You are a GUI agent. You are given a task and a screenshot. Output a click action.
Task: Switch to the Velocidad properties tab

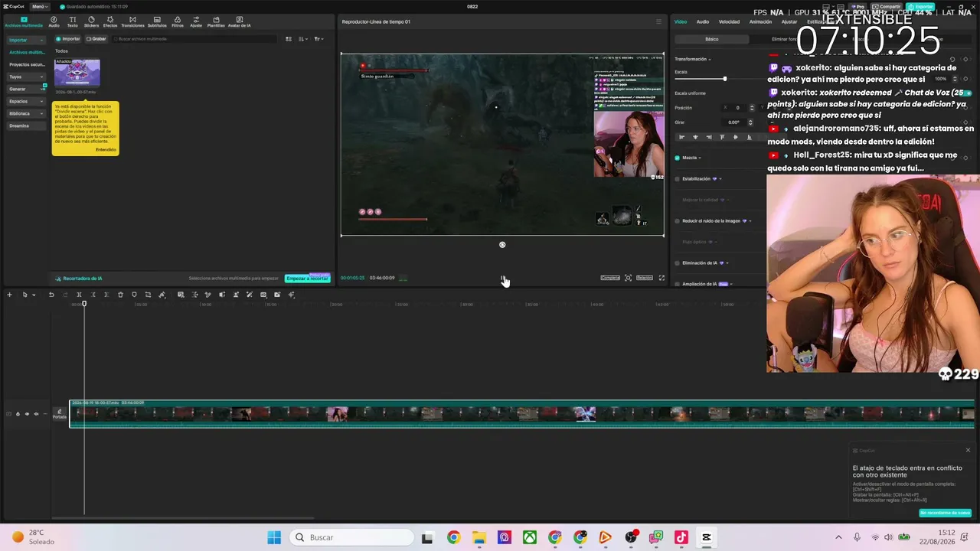(x=729, y=21)
